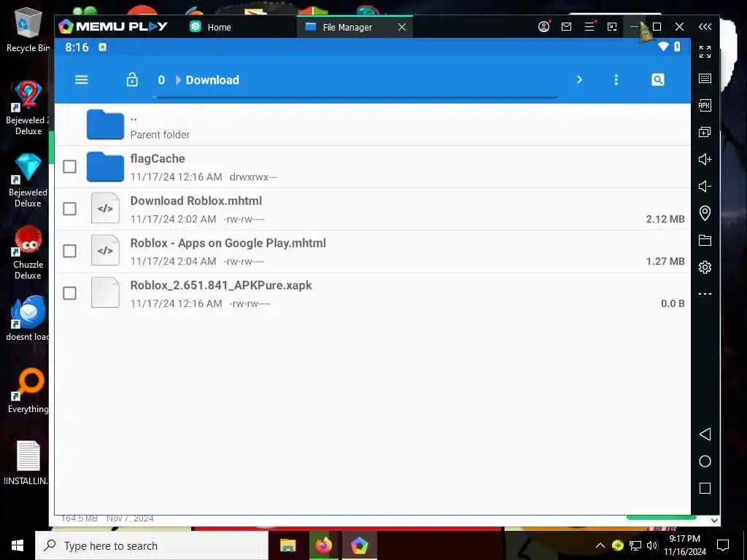This screenshot has height=560, width=747.
Task: Click the blank icon of the xapk file
Action: pos(105,292)
